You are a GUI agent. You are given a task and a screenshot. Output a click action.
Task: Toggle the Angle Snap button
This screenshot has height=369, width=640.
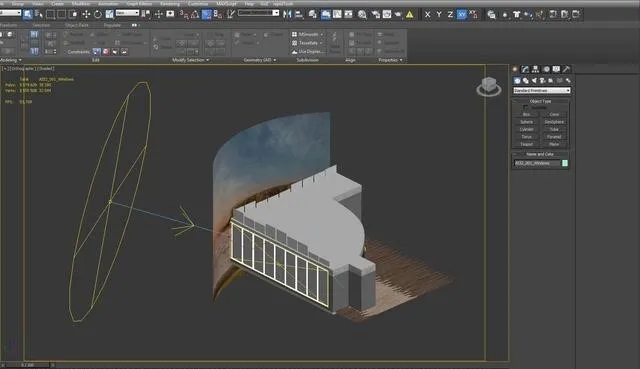click(195, 14)
